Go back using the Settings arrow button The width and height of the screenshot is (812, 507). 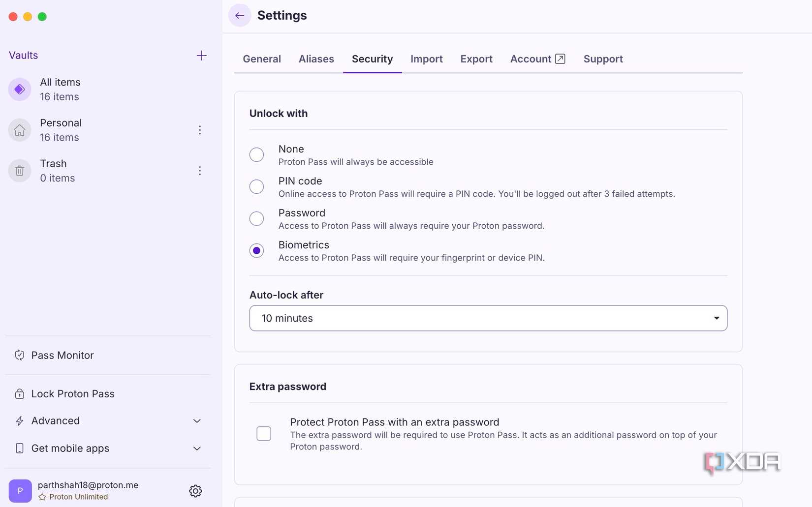(240, 15)
